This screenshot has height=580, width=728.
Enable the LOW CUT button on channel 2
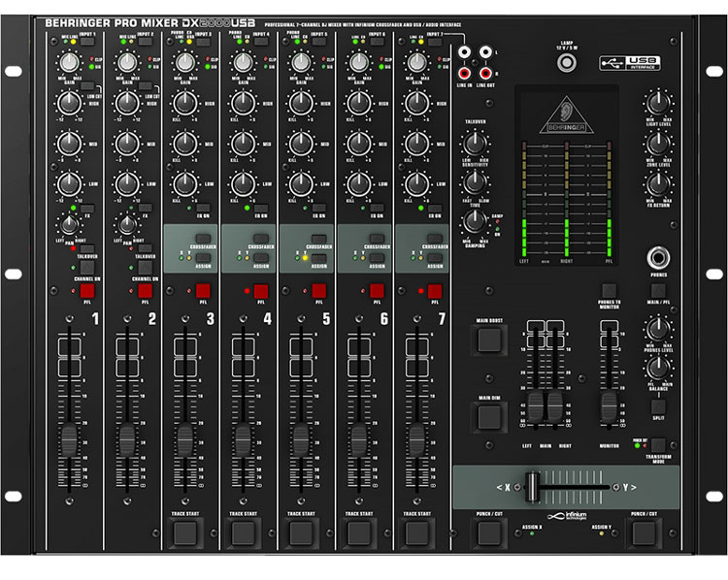click(x=146, y=86)
